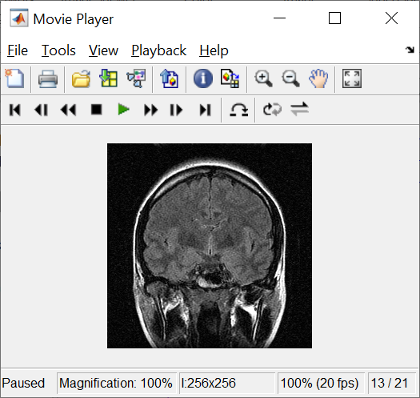Expand the toolbar dock arrow at menu right
The image size is (420, 398).
[410, 50]
